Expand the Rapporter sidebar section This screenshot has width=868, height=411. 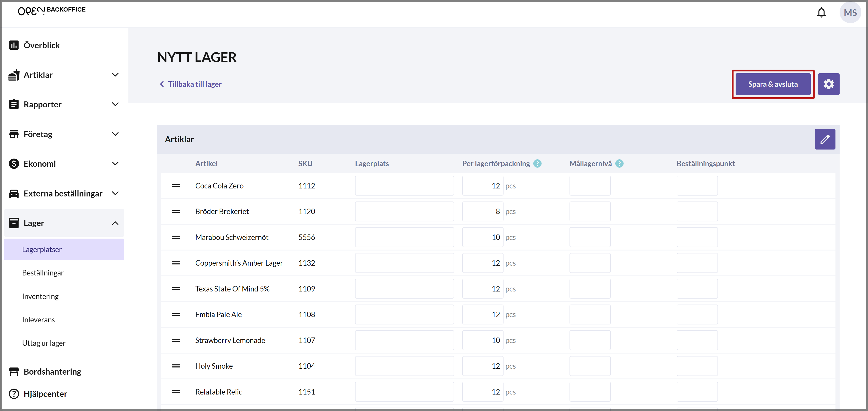[115, 104]
